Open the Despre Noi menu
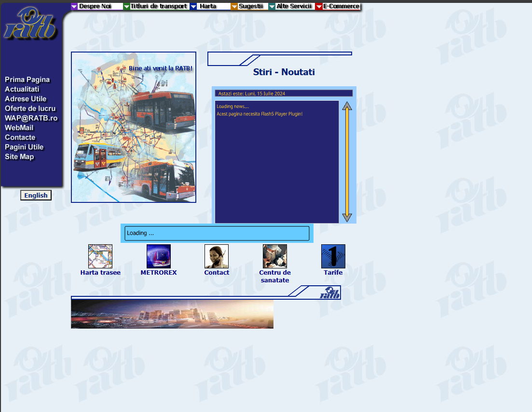This screenshot has height=412, width=532. coord(95,6)
